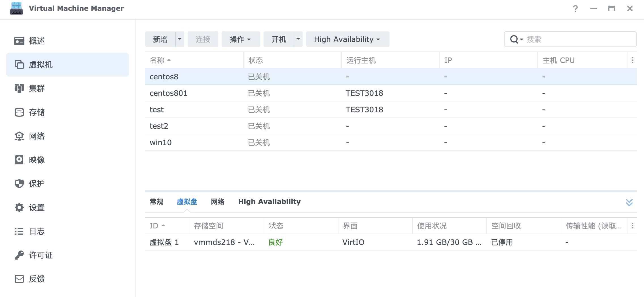Switch to the 虚拟盘 tab
This screenshot has height=297, width=644.
tap(187, 201)
